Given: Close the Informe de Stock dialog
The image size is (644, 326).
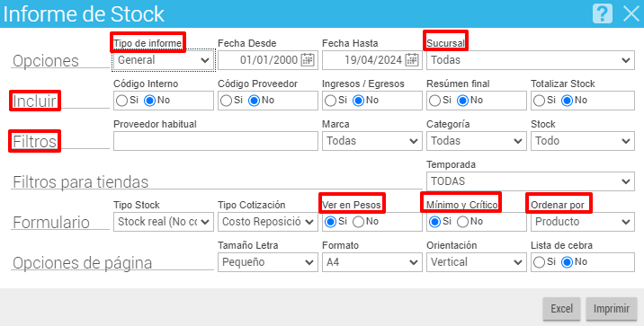Looking at the screenshot, I should (631, 13).
